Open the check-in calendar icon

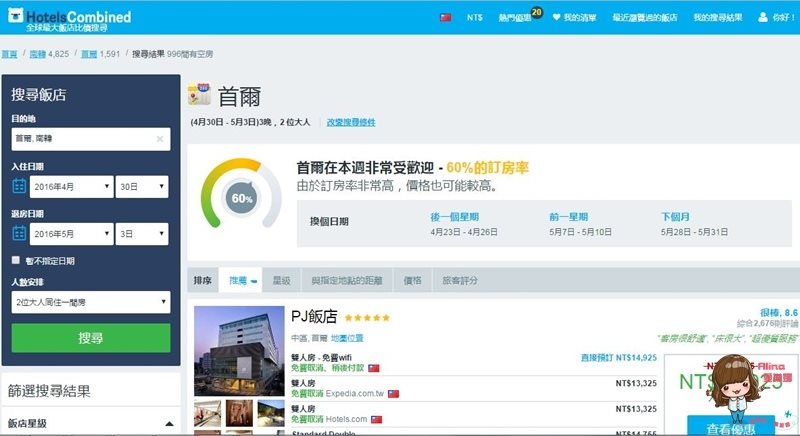[19, 186]
